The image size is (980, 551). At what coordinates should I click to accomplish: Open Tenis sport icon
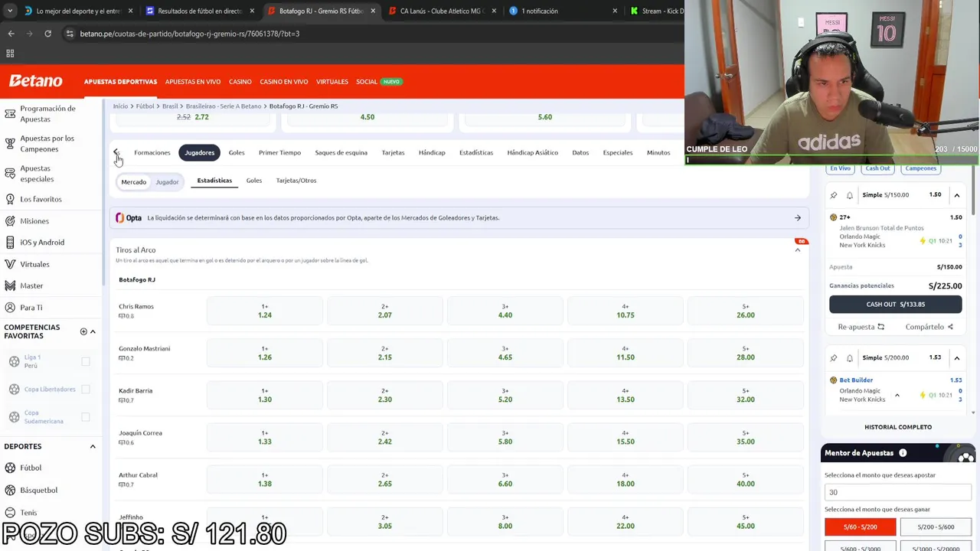pos(10,512)
